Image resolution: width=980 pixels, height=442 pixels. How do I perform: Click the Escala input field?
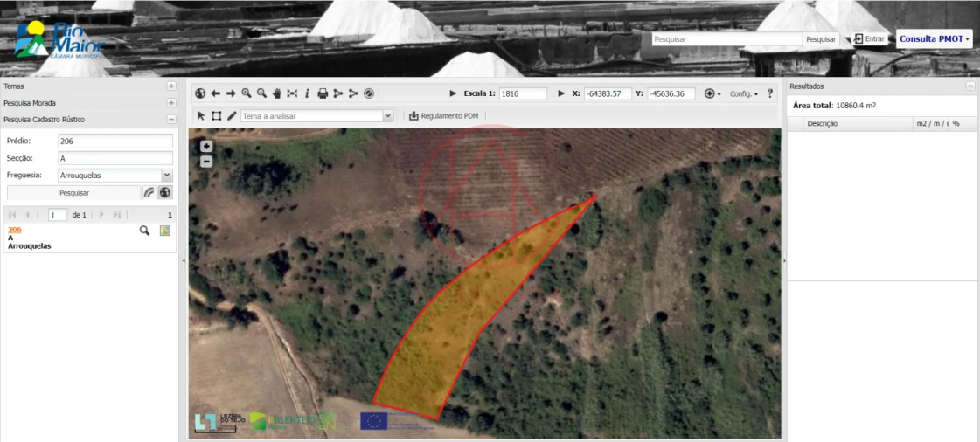pos(523,93)
